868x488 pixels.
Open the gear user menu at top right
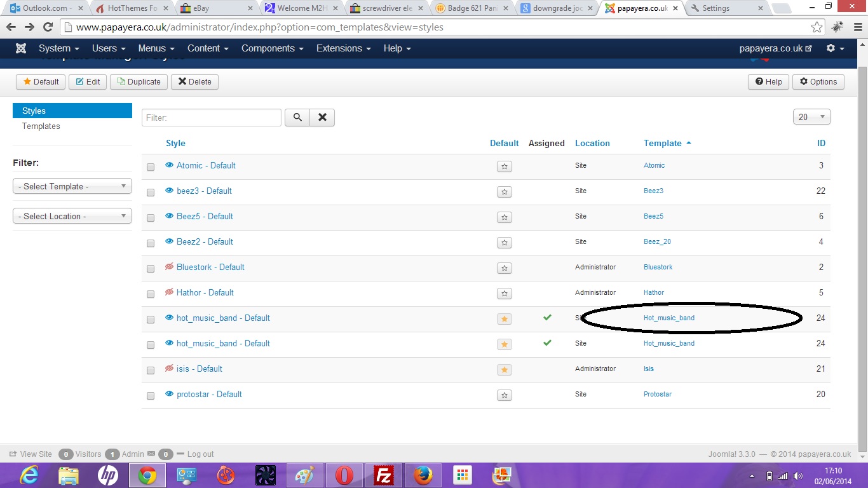pyautogui.click(x=835, y=48)
